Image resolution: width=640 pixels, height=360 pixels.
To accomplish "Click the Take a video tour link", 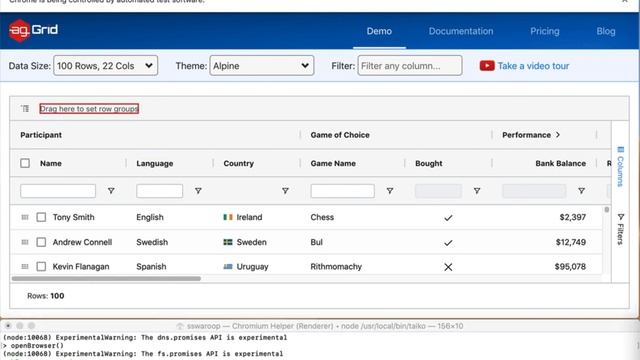I will pyautogui.click(x=533, y=66).
